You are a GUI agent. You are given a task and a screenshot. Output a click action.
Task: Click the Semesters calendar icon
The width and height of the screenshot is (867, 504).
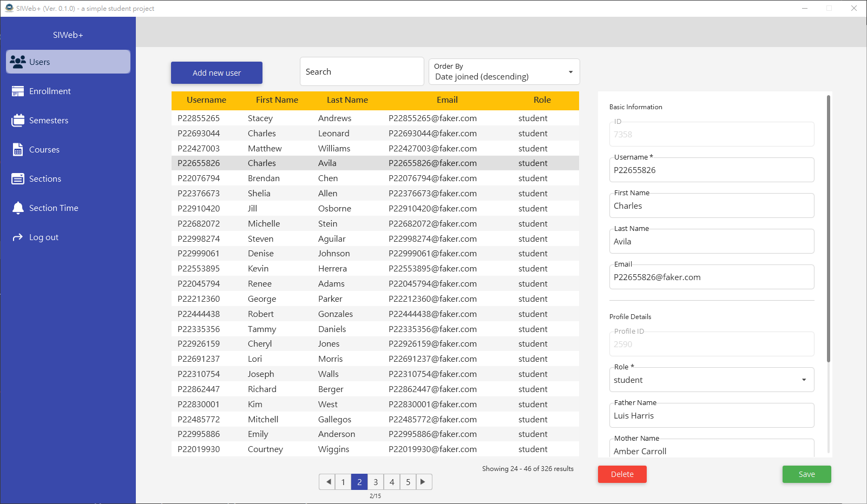pos(18,120)
